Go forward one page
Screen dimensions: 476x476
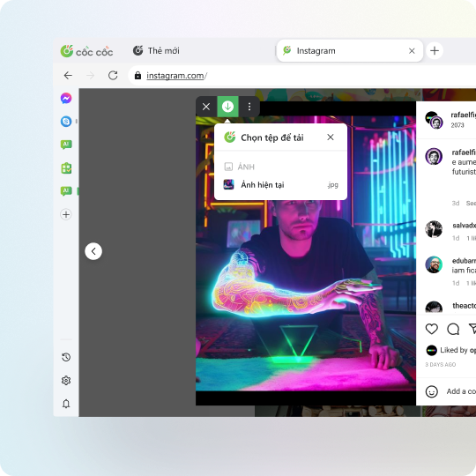[x=91, y=75]
